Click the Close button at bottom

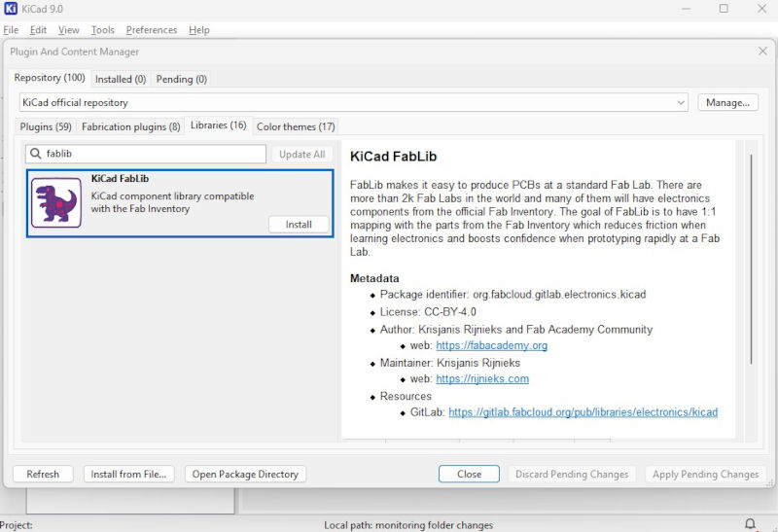tap(469, 474)
